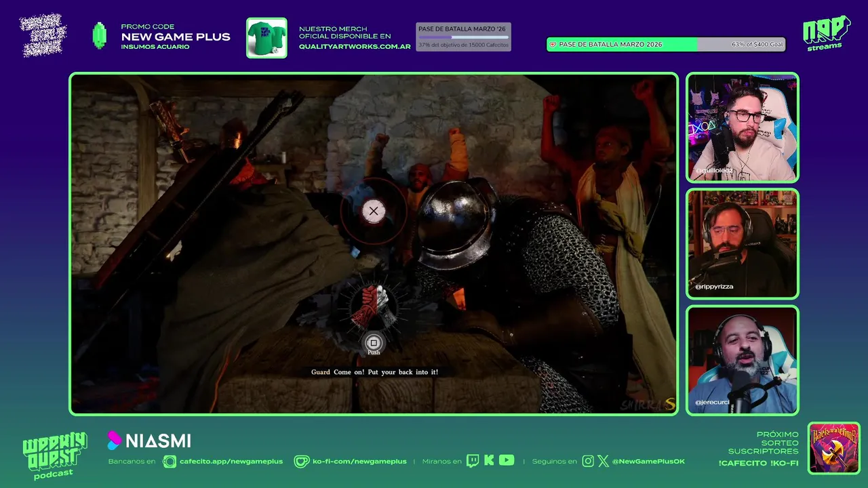Open cafecito.app/newgameplus link
The height and width of the screenshot is (488, 868).
point(231,462)
